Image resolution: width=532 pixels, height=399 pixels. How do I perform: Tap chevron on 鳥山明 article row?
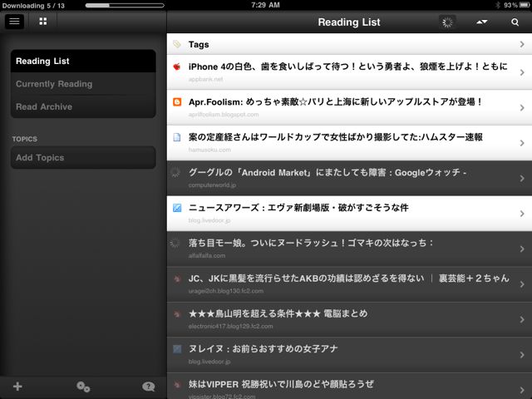point(522,319)
